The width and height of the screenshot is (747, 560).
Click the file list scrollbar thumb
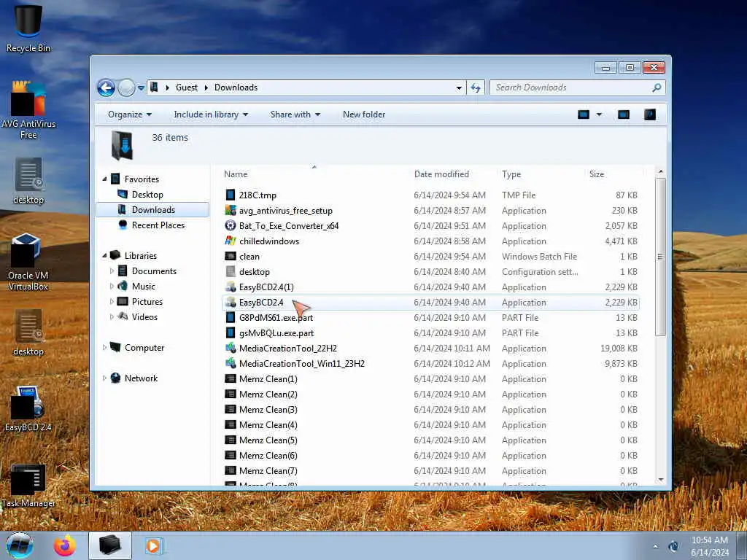click(659, 257)
